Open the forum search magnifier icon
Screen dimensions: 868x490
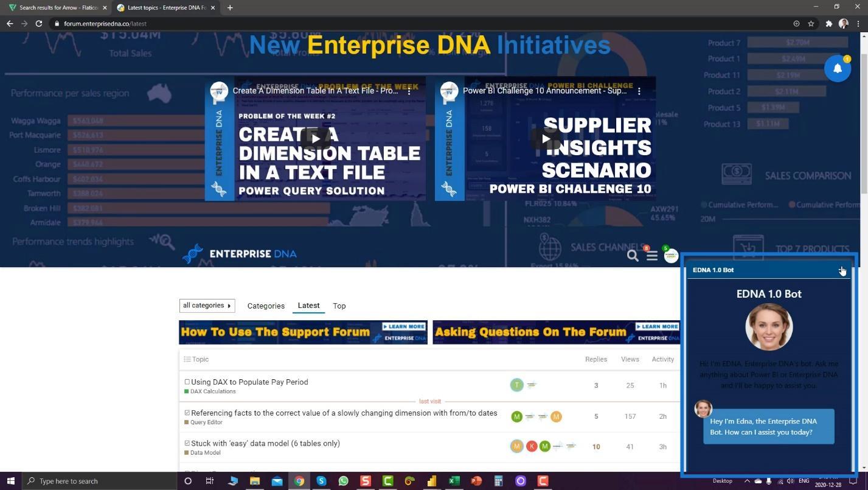(633, 256)
